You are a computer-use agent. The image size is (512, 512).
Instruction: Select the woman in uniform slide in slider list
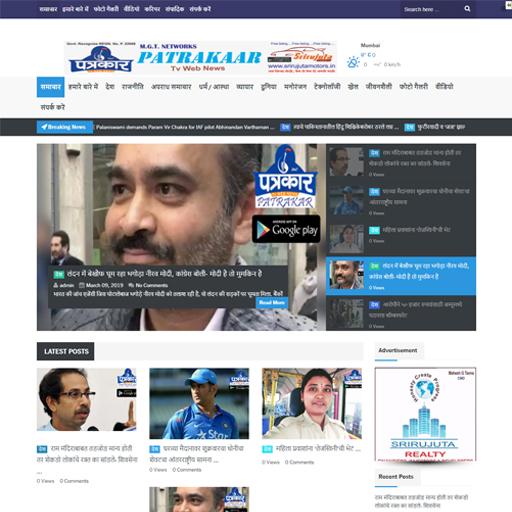401,239
